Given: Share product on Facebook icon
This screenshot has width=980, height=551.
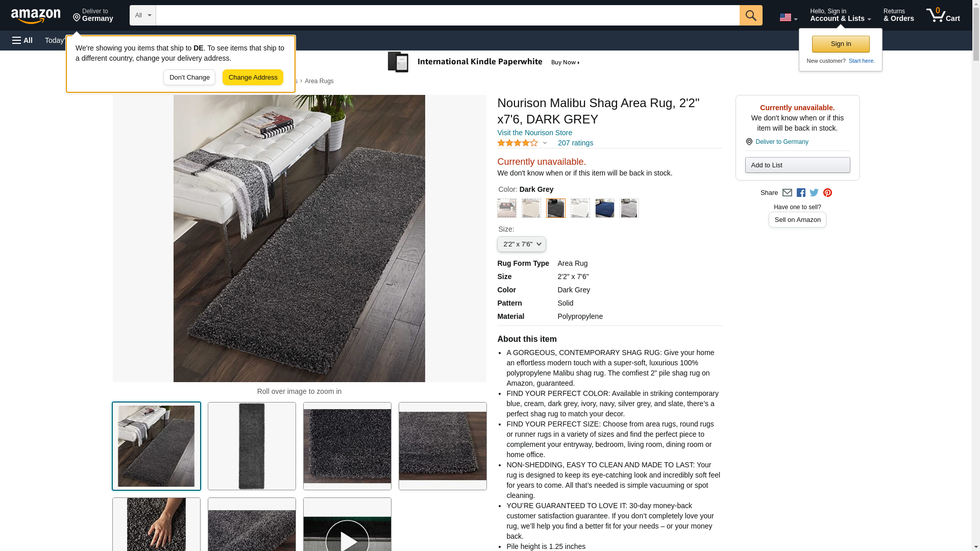Looking at the screenshot, I should pos(801,193).
